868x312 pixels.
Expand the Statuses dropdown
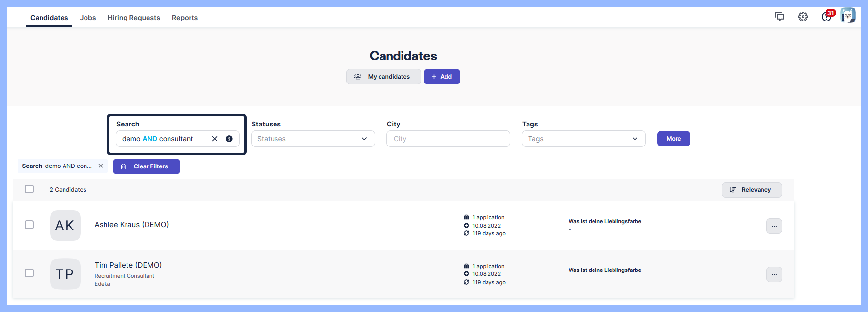point(313,139)
